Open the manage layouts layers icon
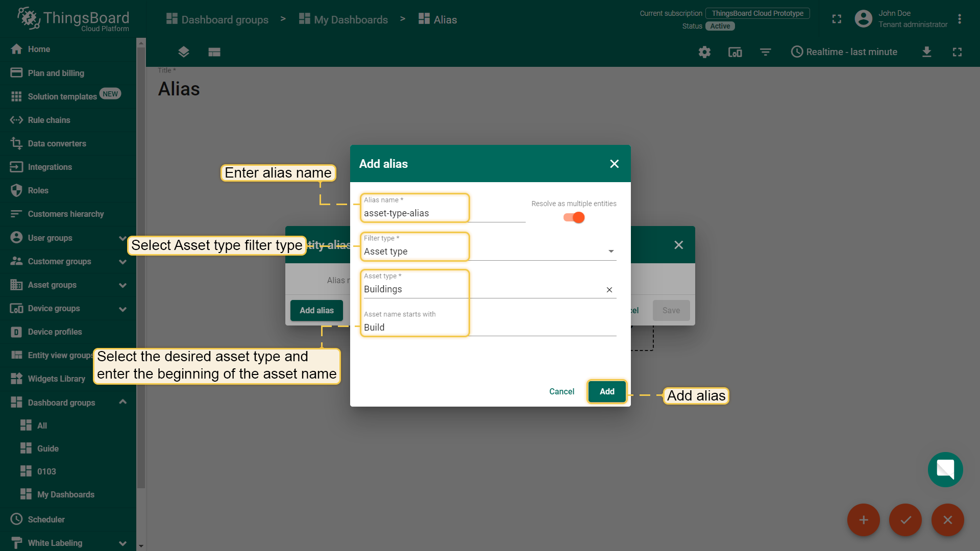 point(184,52)
